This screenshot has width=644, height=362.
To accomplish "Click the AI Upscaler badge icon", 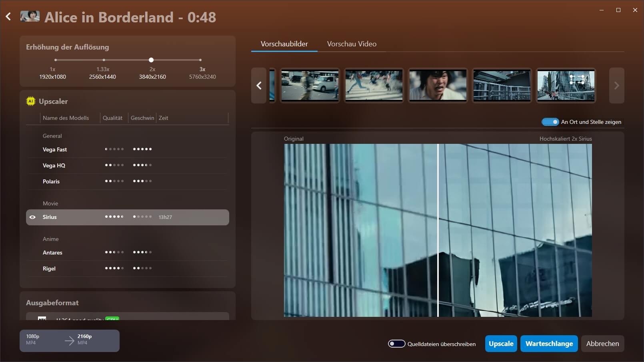I will pyautogui.click(x=31, y=101).
